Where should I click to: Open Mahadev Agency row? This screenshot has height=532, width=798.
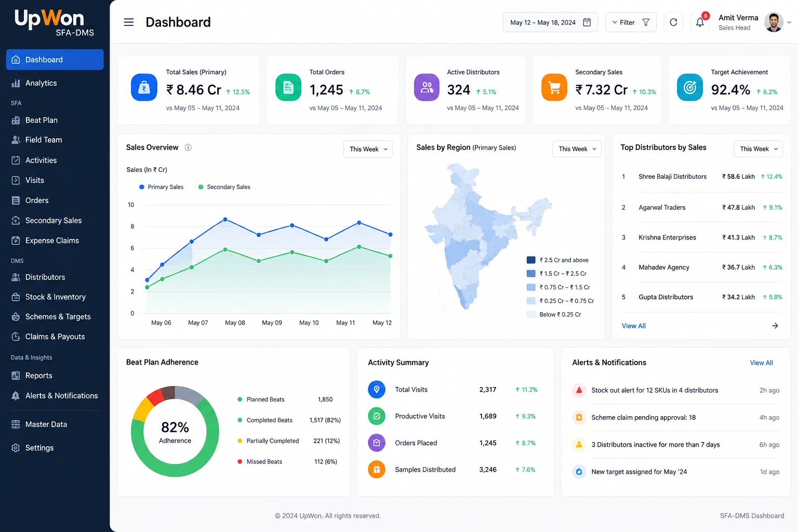point(702,267)
